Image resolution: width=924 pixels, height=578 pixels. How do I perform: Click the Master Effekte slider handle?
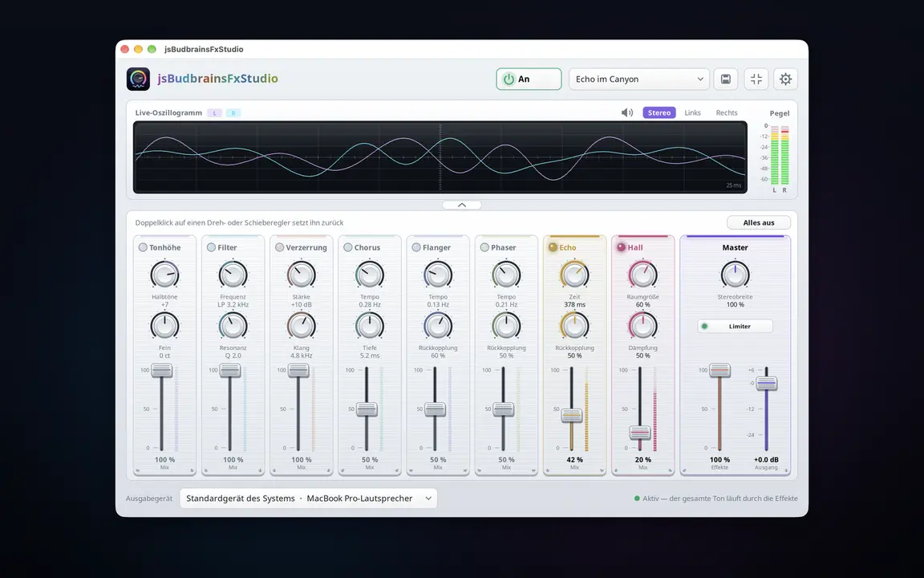(719, 370)
